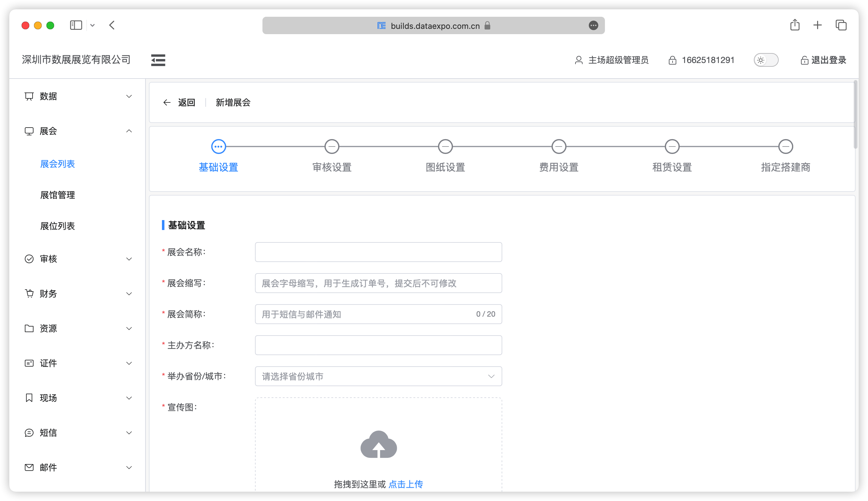This screenshot has height=501, width=868.
Task: Click the 返回 back arrow
Action: point(167,102)
